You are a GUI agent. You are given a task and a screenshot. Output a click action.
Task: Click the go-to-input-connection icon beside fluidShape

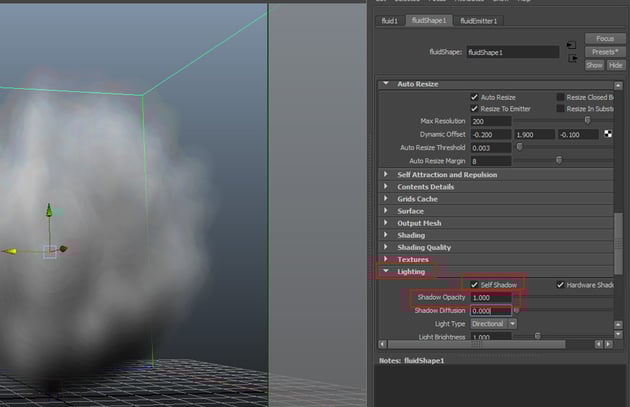pyautogui.click(x=570, y=45)
